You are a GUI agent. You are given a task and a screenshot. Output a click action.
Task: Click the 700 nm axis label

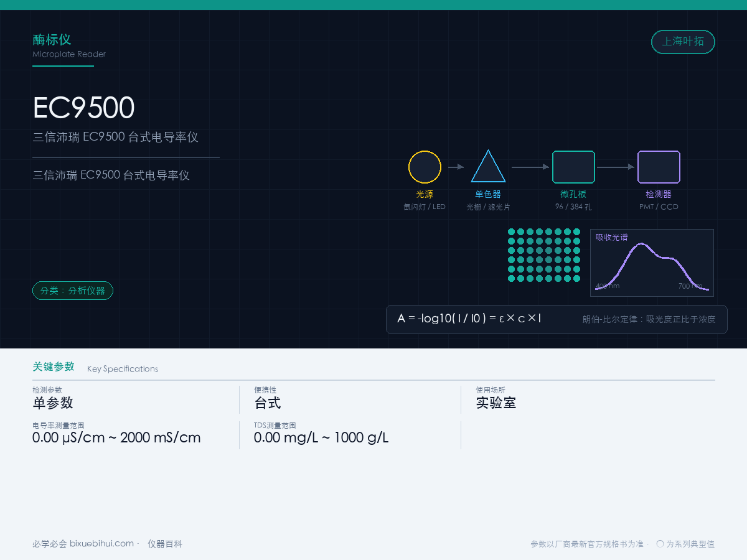(x=690, y=286)
